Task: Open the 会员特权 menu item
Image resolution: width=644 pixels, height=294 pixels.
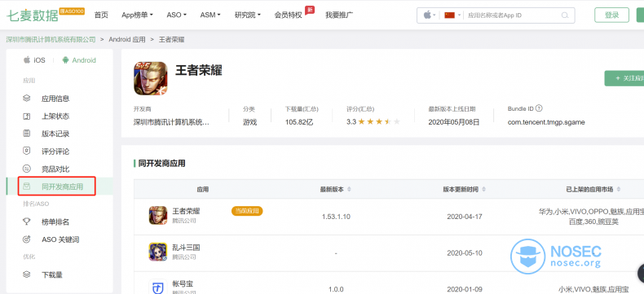Action: pyautogui.click(x=288, y=15)
